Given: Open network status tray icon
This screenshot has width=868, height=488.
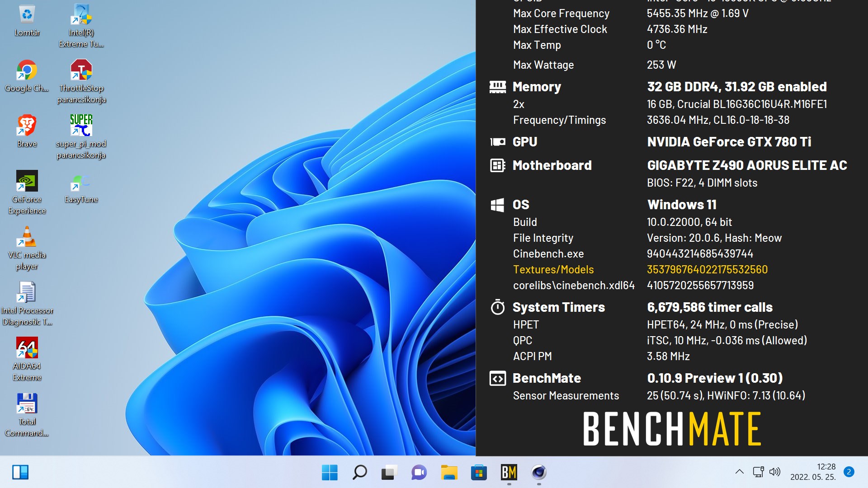Looking at the screenshot, I should pos(758,472).
